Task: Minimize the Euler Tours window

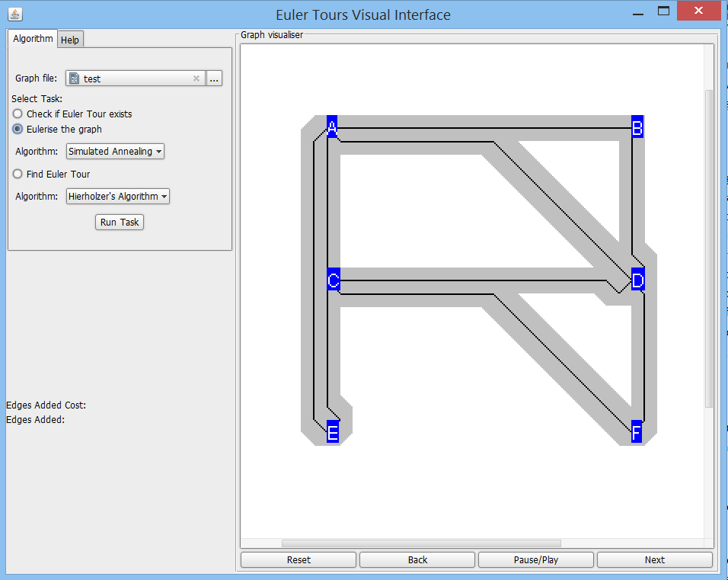Action: 638,12
